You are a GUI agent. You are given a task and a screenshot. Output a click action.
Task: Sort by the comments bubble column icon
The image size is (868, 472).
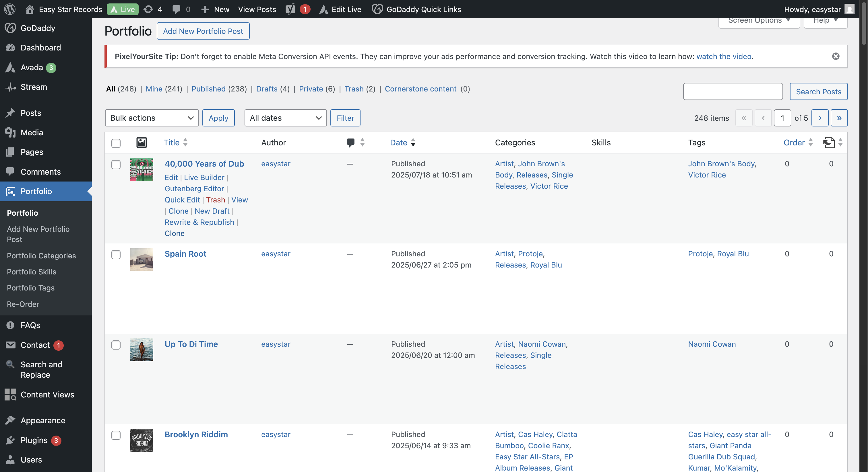click(x=350, y=143)
